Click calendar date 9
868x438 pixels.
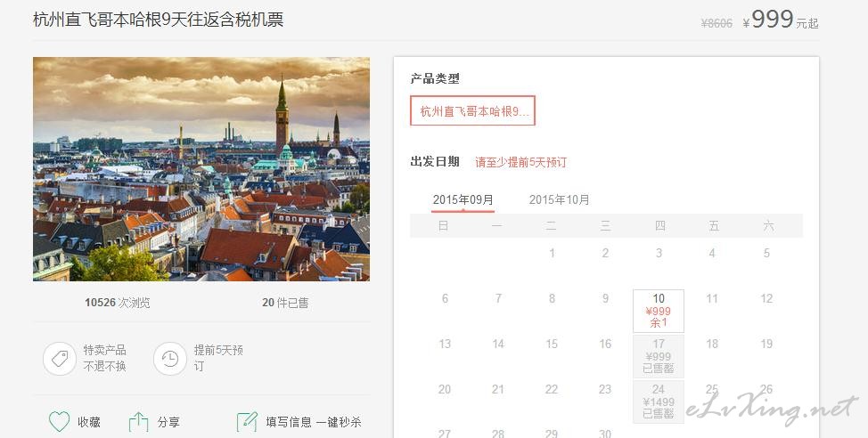605,298
